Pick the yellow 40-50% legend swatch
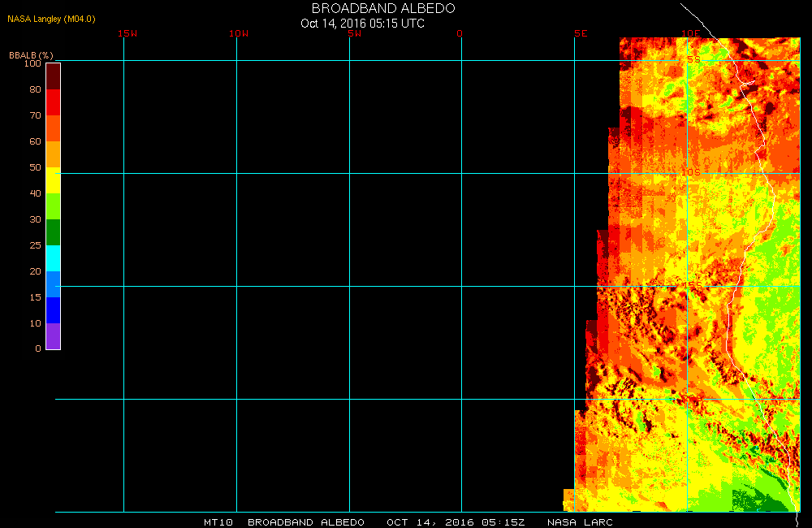 53,180
